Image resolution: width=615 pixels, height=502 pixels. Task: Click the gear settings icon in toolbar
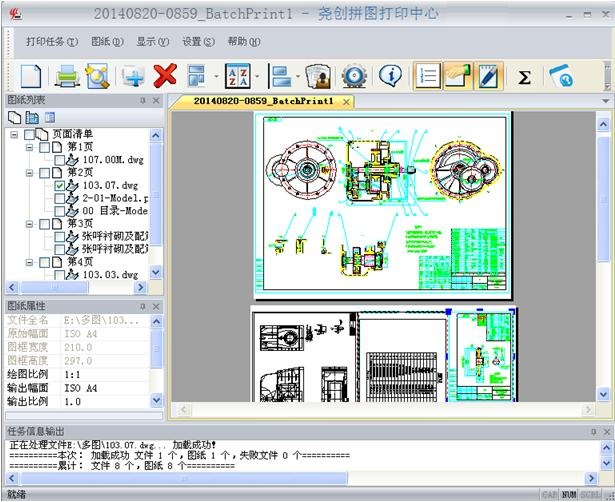[352, 76]
